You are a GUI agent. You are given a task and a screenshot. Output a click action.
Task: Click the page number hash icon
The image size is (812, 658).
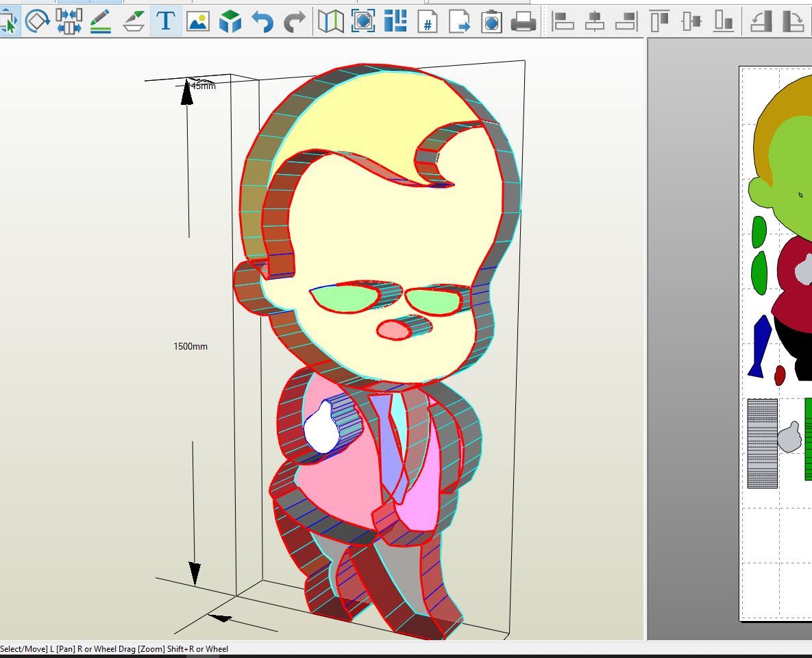(x=428, y=22)
